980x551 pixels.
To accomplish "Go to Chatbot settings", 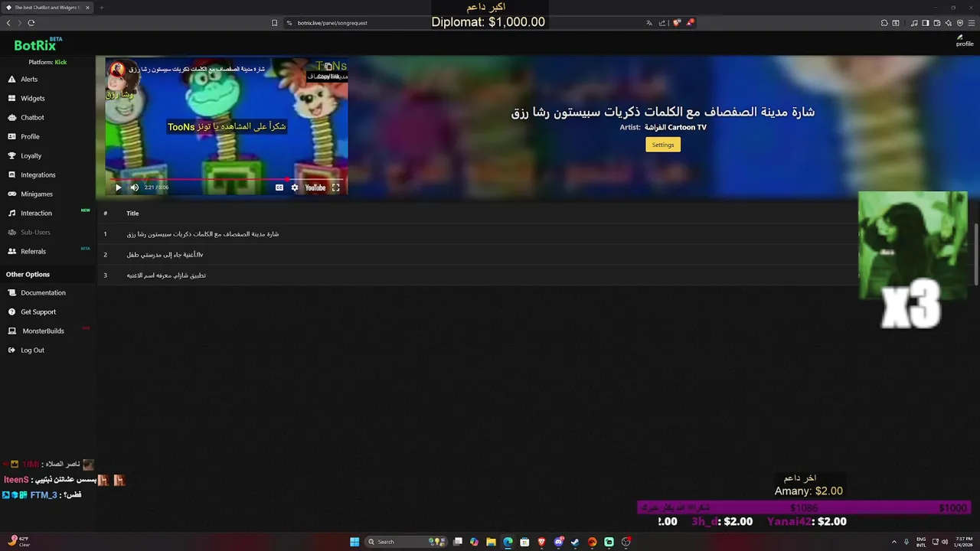I will tap(32, 118).
